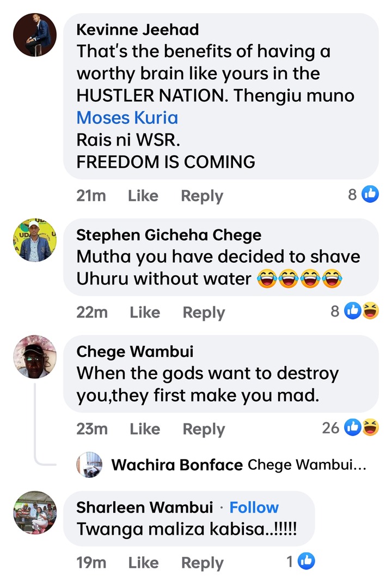Viewport: 392px width, 577px height.
Task: Open Kevinne Jeehad's profile picture
Action: (35, 35)
